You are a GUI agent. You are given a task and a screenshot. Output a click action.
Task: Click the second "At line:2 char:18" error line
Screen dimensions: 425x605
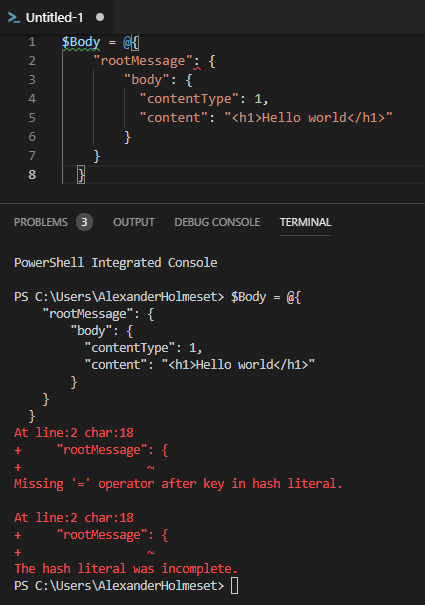[74, 518]
